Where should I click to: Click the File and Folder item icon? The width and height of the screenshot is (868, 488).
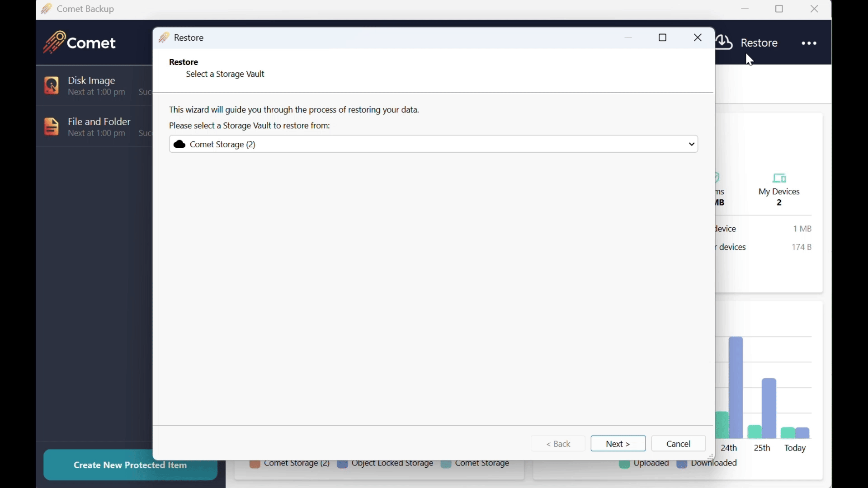point(52,127)
